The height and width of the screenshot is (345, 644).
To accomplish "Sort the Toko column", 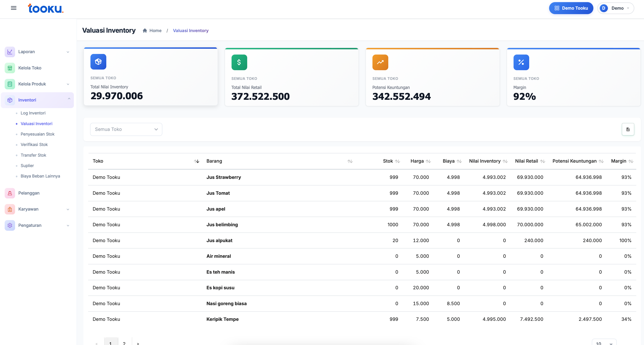I will click(x=197, y=161).
